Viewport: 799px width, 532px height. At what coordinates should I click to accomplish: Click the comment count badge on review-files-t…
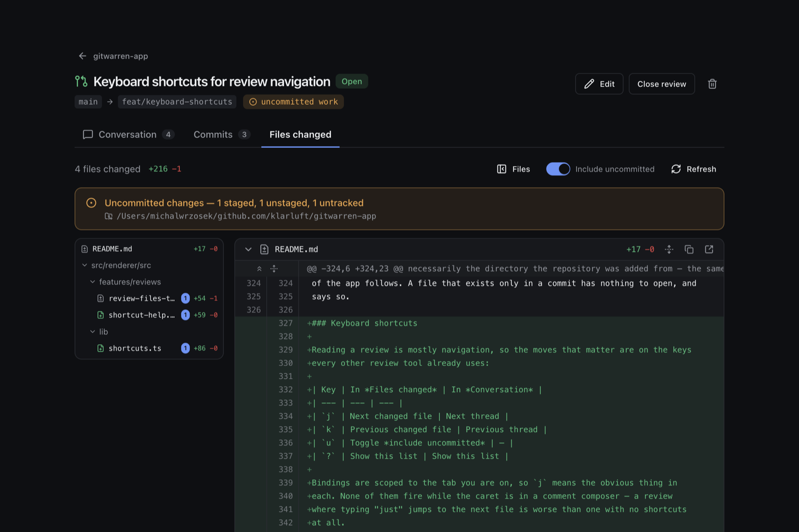pos(185,298)
